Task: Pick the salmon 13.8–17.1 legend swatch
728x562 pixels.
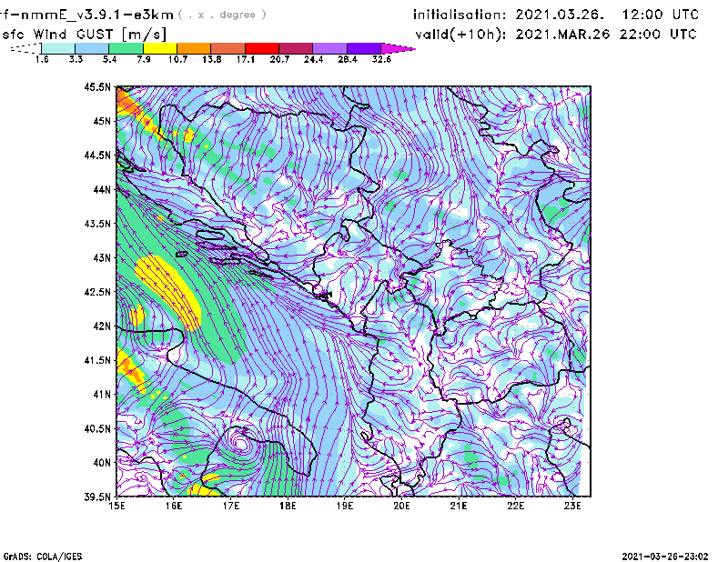Action: 228,48
